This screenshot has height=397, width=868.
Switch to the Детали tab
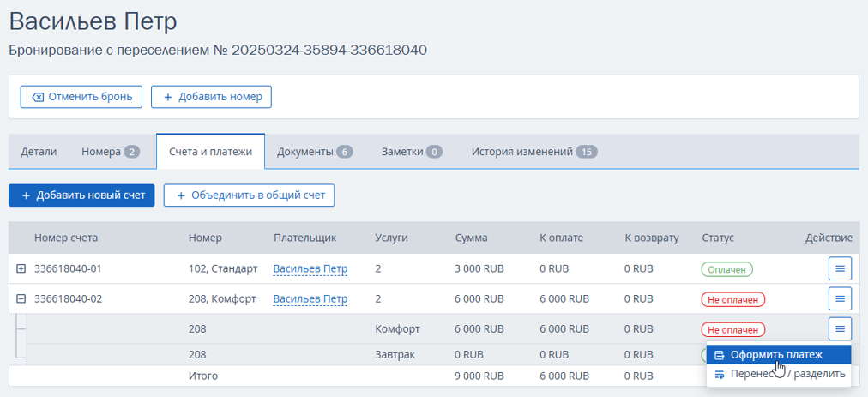coord(39,152)
